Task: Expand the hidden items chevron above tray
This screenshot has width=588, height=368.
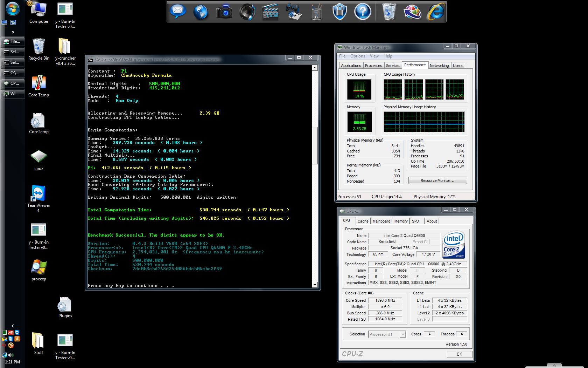Action: (x=13, y=326)
